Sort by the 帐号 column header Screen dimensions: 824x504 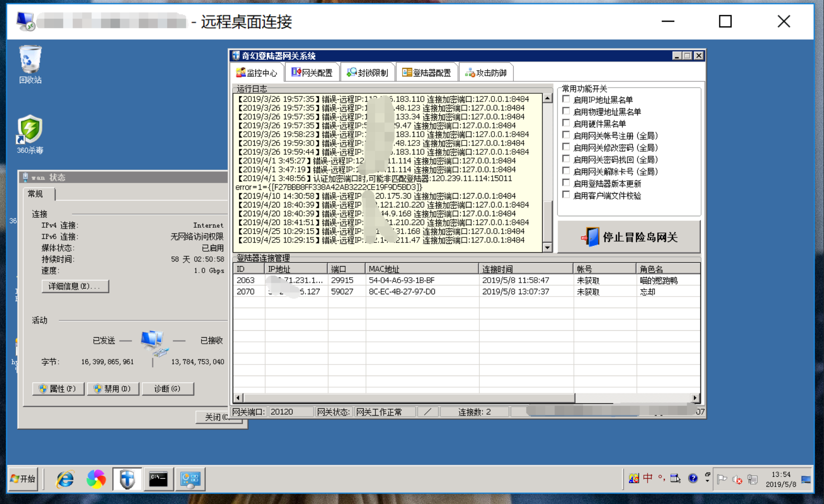pos(605,268)
